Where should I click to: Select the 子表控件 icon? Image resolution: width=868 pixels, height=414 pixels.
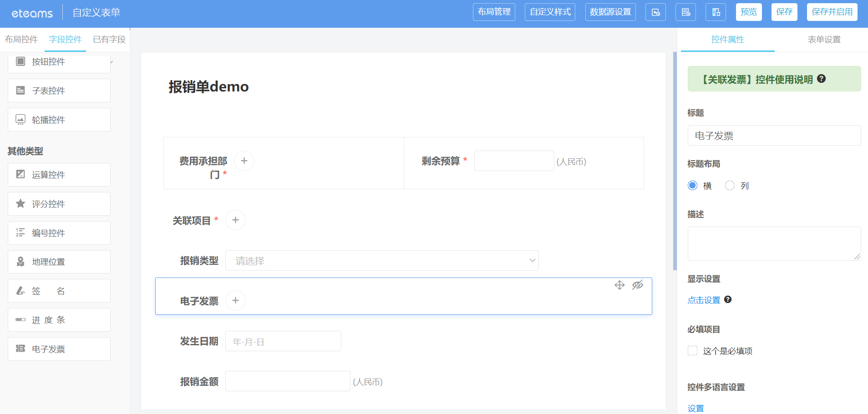coord(20,91)
